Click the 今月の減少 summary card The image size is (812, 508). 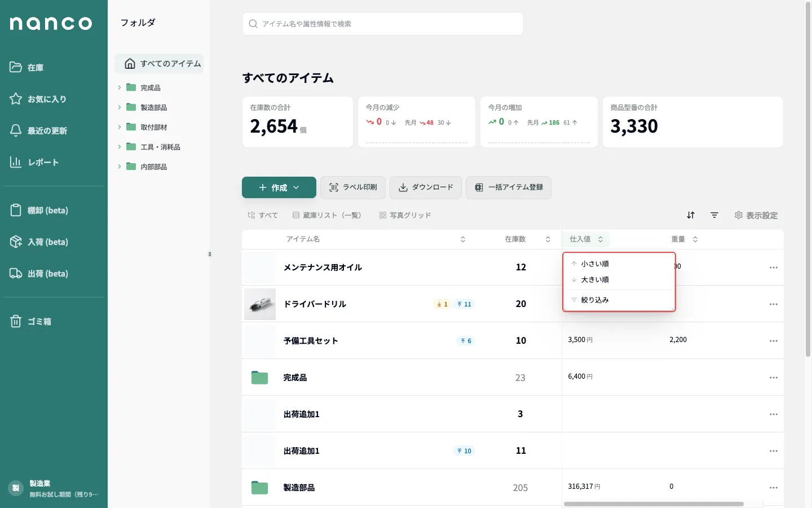point(417,122)
